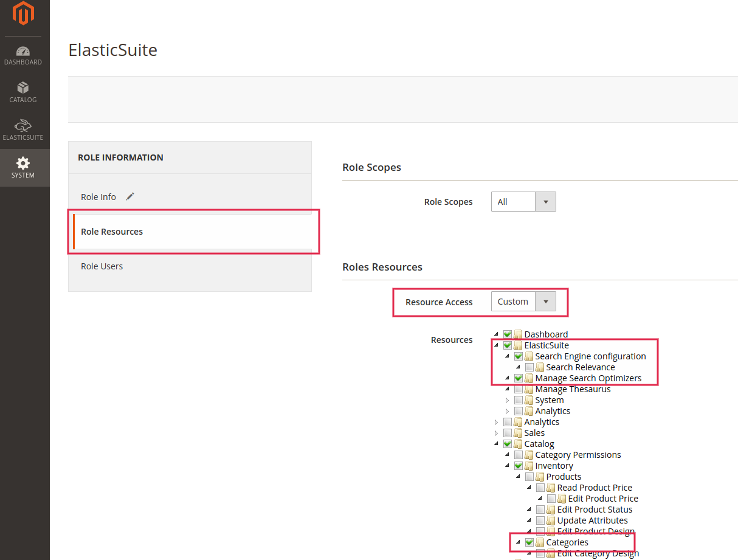Click the System gear icon in sidebar

[x=23, y=165]
